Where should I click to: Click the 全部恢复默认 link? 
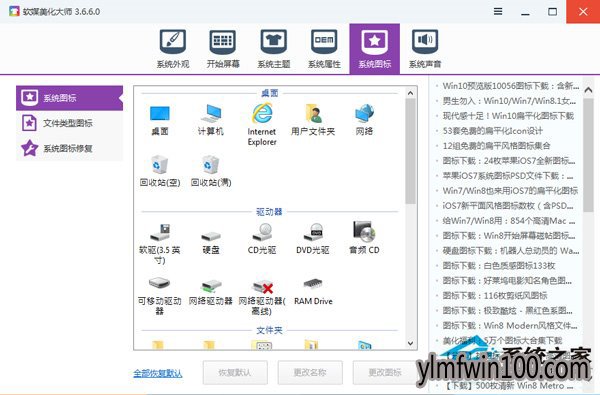(x=158, y=373)
